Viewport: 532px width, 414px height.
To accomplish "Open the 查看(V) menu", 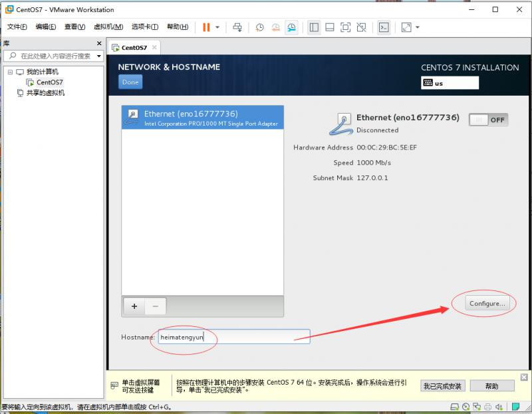I will (x=74, y=27).
